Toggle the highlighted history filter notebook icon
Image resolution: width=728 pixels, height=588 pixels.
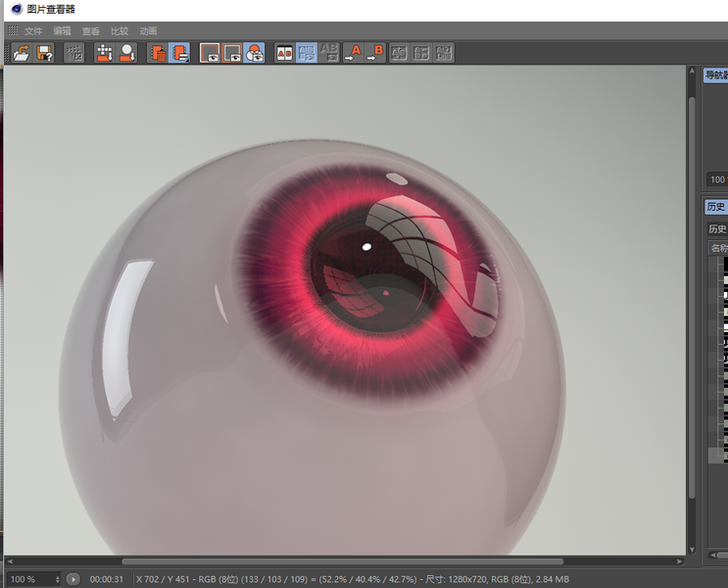tap(179, 53)
